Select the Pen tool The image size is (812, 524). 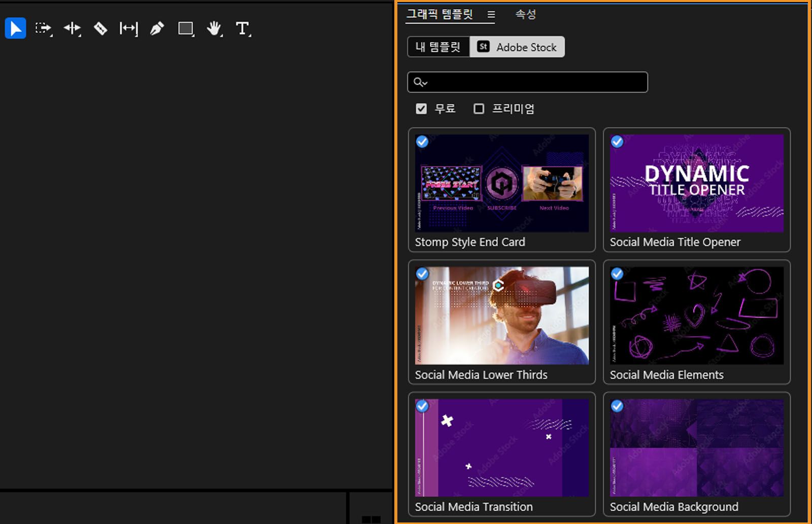click(157, 29)
